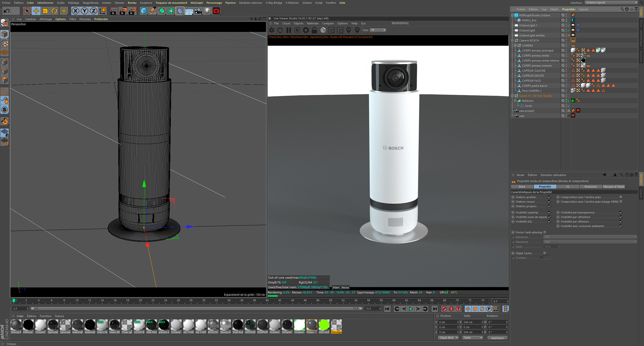
Task: Activate the Move tool in top toolbar
Action: (x=36, y=11)
